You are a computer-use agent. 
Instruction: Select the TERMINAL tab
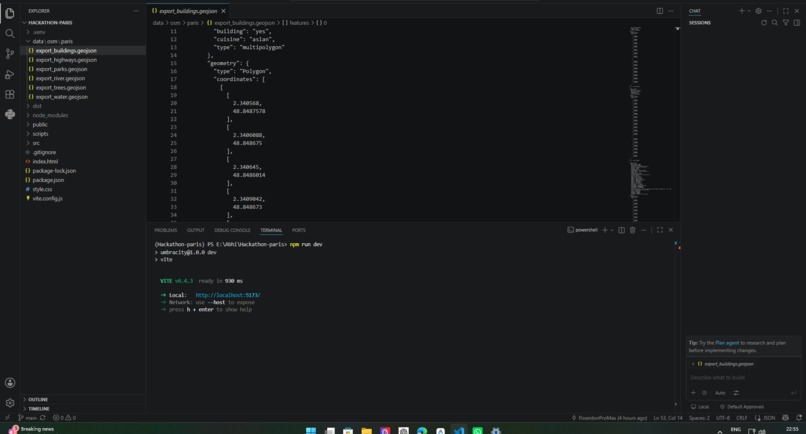click(x=271, y=230)
